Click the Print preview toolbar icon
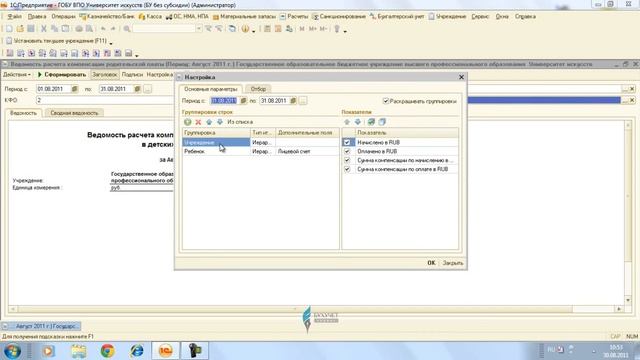Image resolution: width=640 pixels, height=360 pixels. point(89,29)
